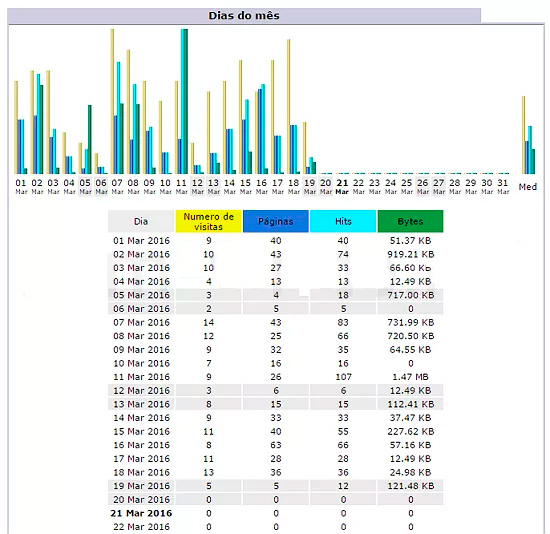Click the yellow visits bar for 18 Mar

point(289,107)
